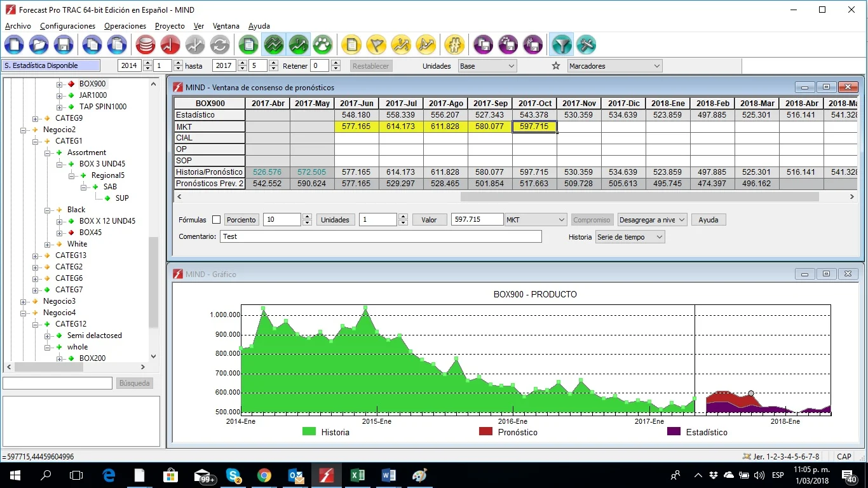Click the Copy toolbar icon
Viewport: 868px width, 488px height.
coord(93,45)
